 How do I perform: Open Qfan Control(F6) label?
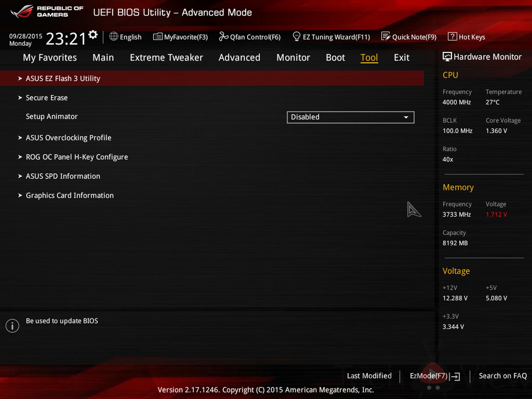click(x=255, y=37)
